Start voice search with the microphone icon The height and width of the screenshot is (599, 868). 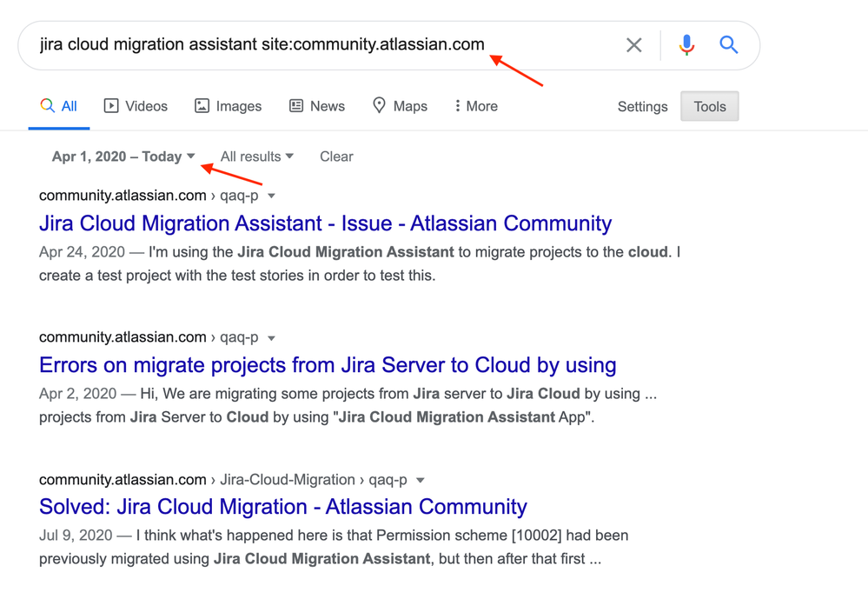[x=686, y=45]
